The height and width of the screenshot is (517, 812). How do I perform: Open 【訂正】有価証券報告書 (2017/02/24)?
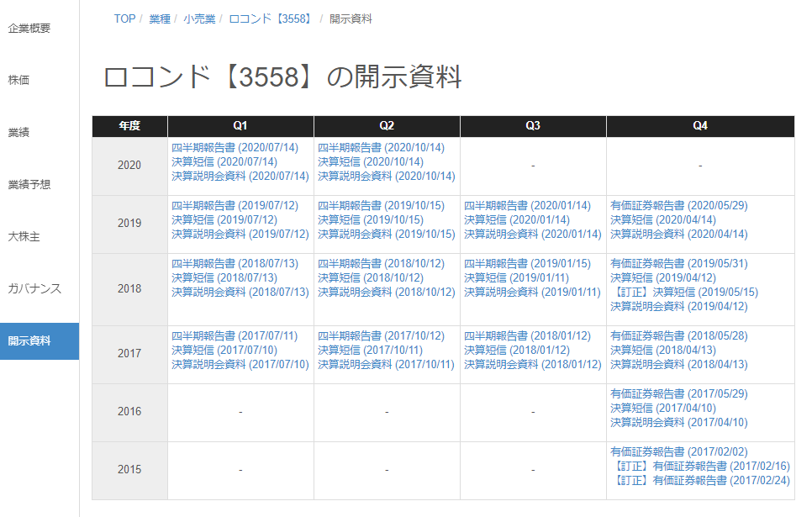tap(701, 481)
